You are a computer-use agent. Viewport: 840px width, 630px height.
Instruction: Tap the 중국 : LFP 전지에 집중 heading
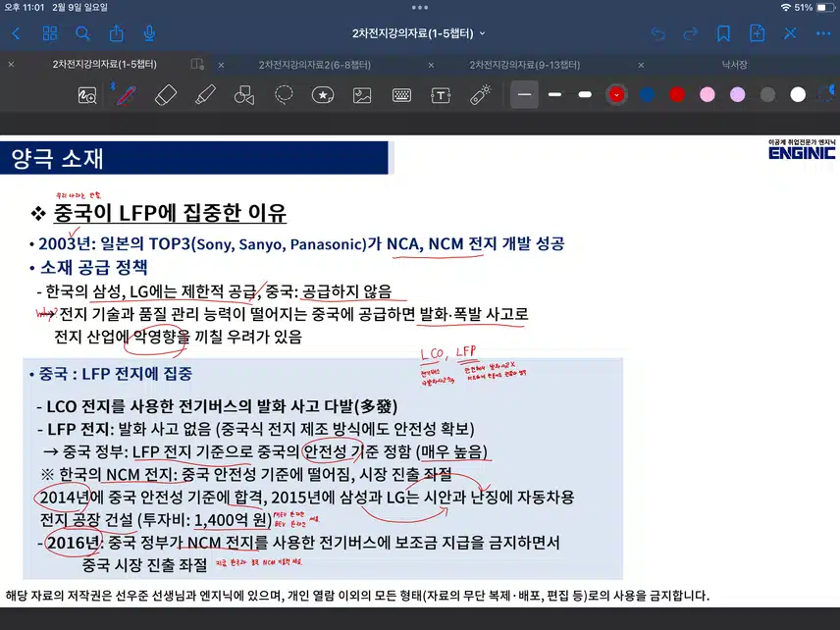115,374
